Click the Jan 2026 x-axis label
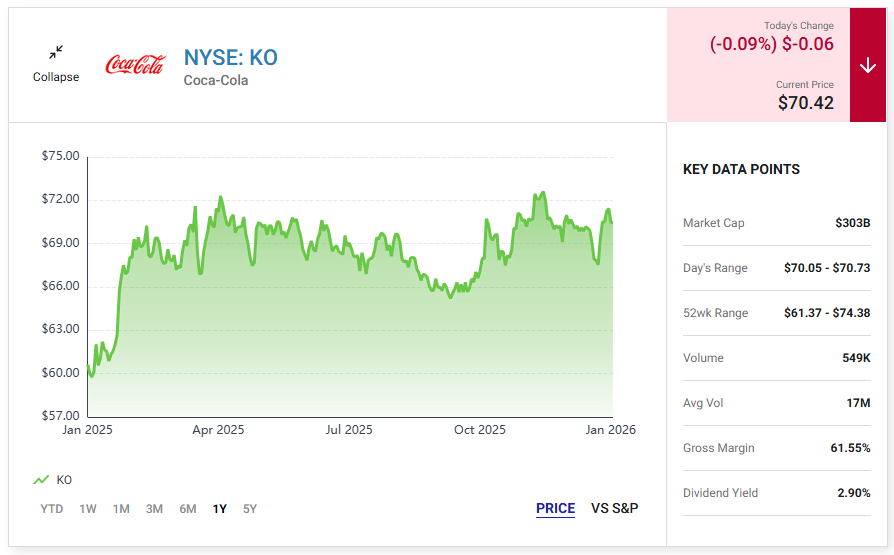The height and width of the screenshot is (555, 894). tap(610, 430)
